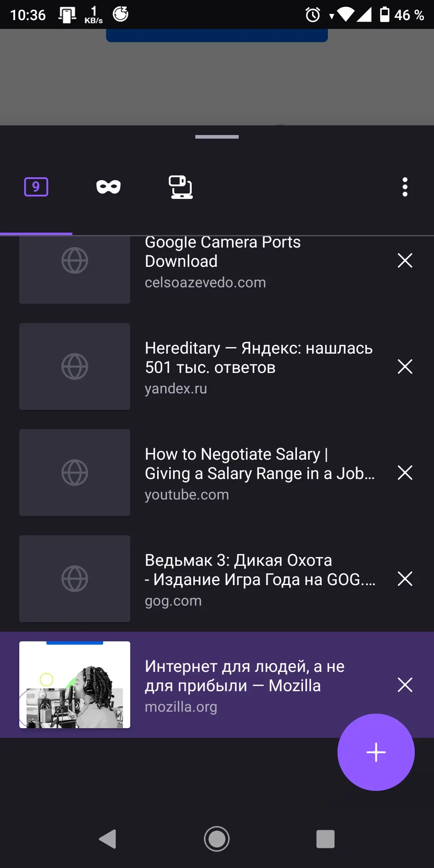Open the Hereditary Яндекс results tab
The height and width of the screenshot is (868, 434).
coord(259,358)
